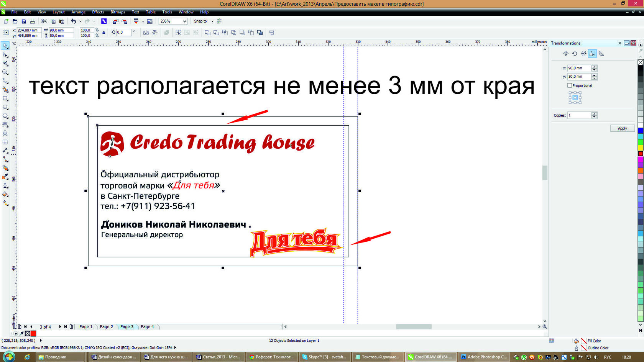The width and height of the screenshot is (644, 362).
Task: Click the Print icon
Action: point(33,21)
